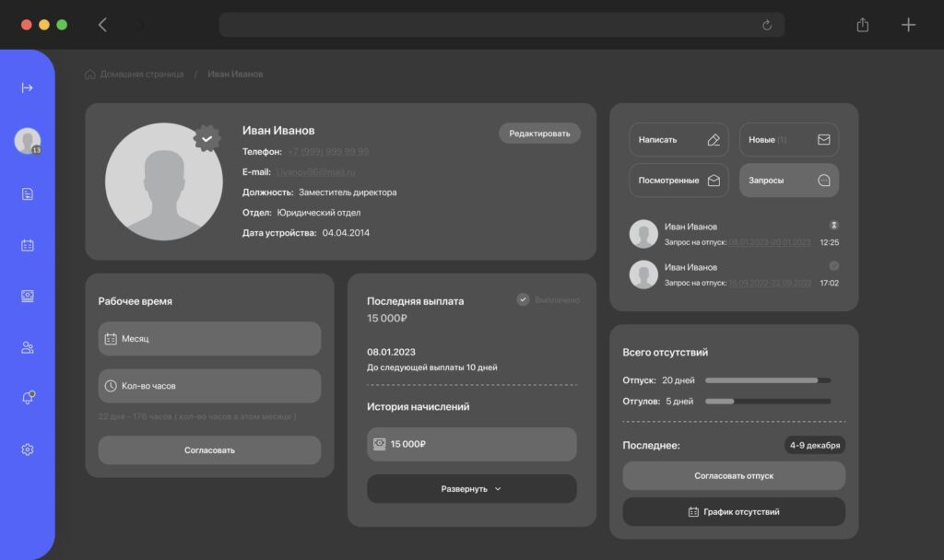Screen dimensions: 944x560
Task: Click status indicator on 17:02 vacation request
Action: (833, 266)
